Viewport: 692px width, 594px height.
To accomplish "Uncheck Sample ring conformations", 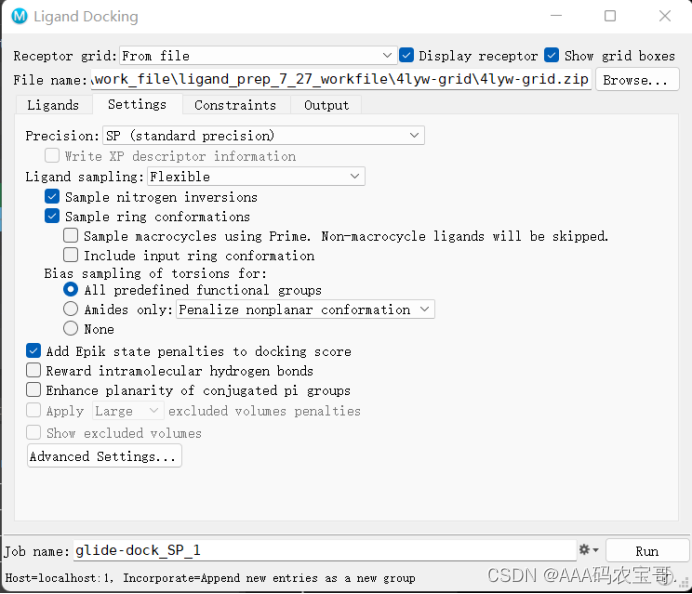I will pyautogui.click(x=52, y=216).
